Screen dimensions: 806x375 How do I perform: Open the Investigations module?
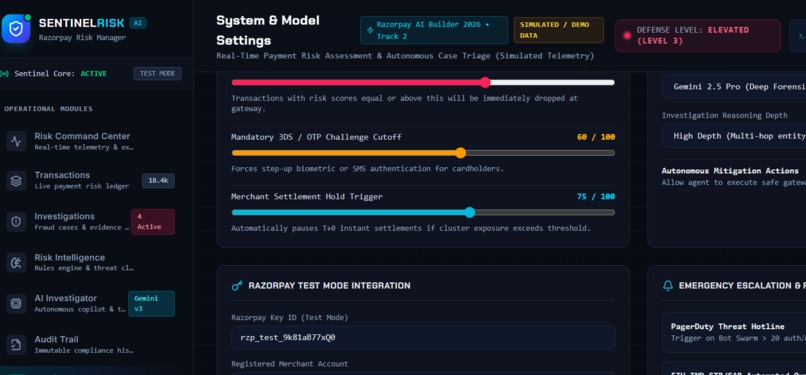pos(90,221)
